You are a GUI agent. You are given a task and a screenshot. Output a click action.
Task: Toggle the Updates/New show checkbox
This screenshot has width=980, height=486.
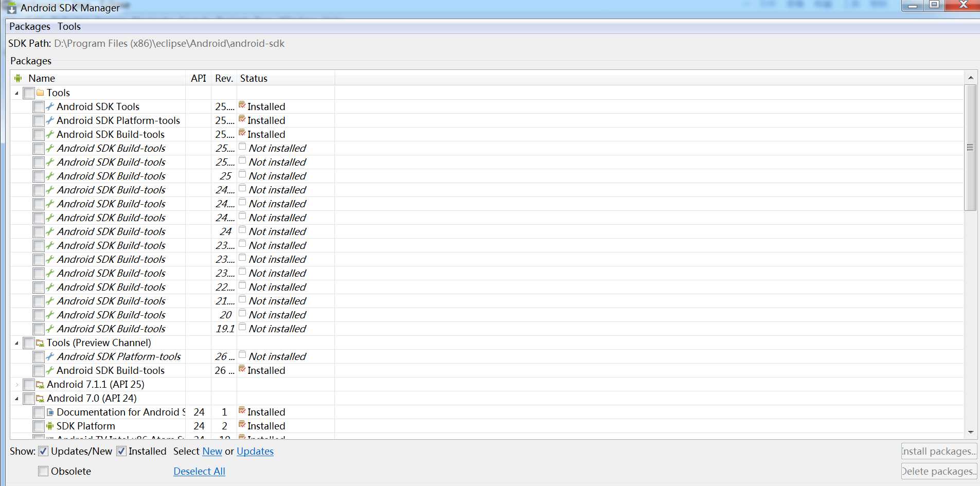pos(43,451)
